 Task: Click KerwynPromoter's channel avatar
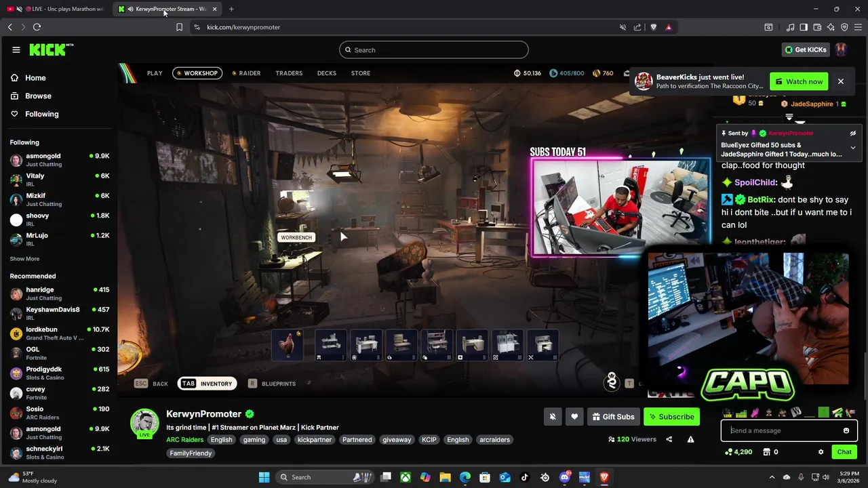point(144,423)
